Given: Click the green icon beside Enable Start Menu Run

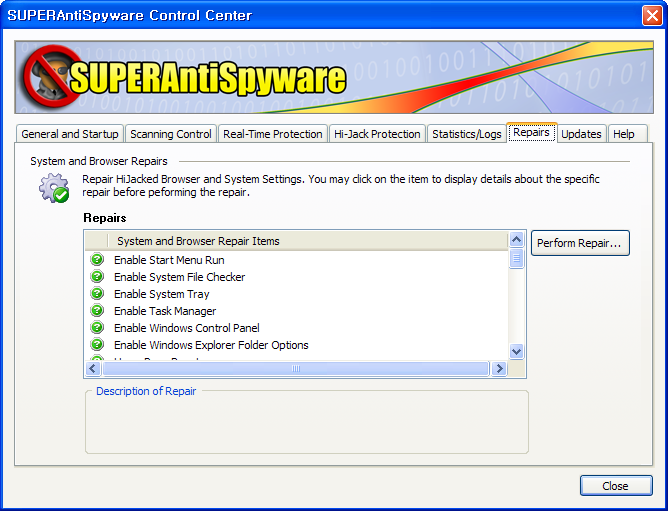Looking at the screenshot, I should 97,259.
